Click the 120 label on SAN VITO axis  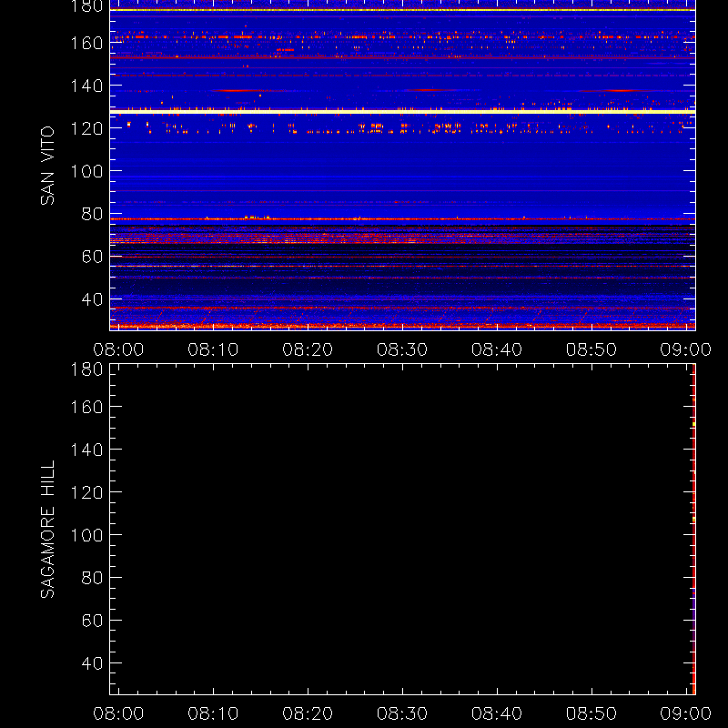pos(86,128)
